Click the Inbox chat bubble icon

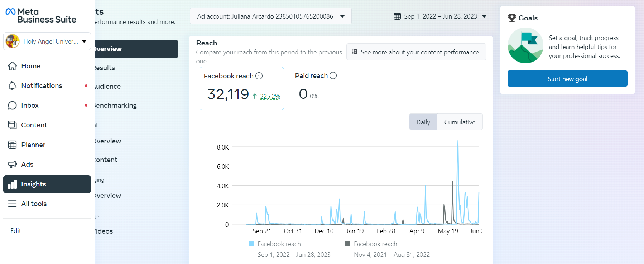[x=12, y=106]
